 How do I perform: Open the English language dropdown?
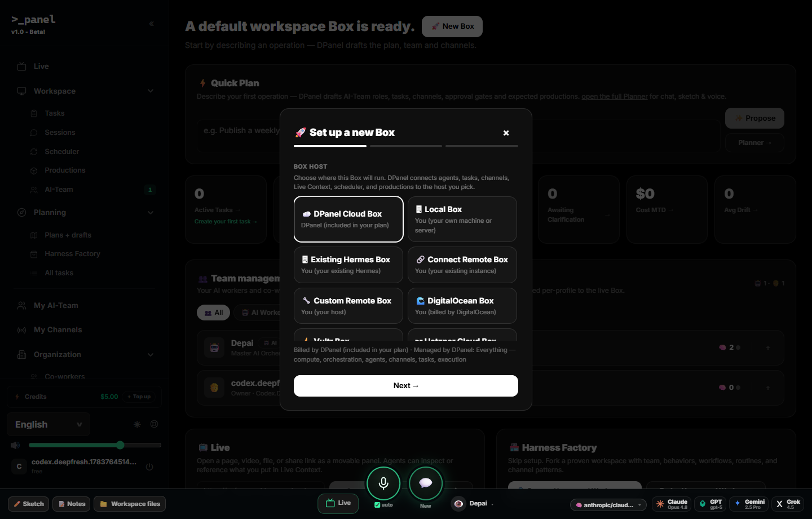coord(48,424)
